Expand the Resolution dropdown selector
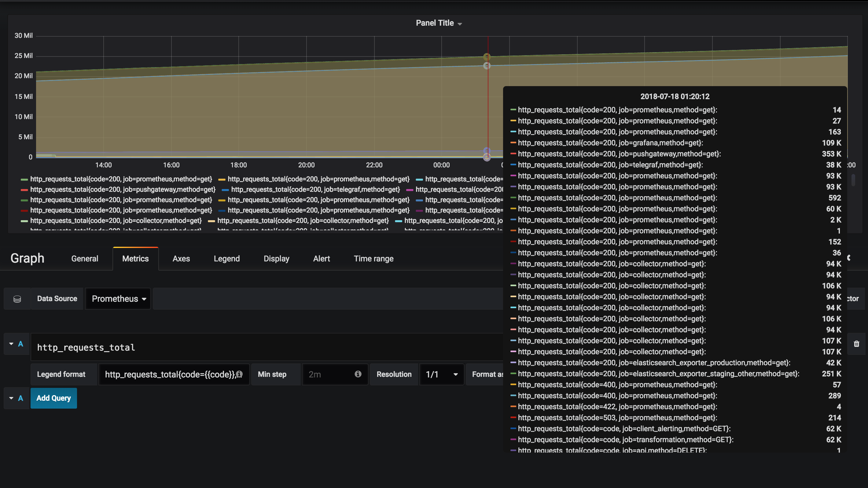Image resolution: width=868 pixels, height=488 pixels. click(441, 374)
